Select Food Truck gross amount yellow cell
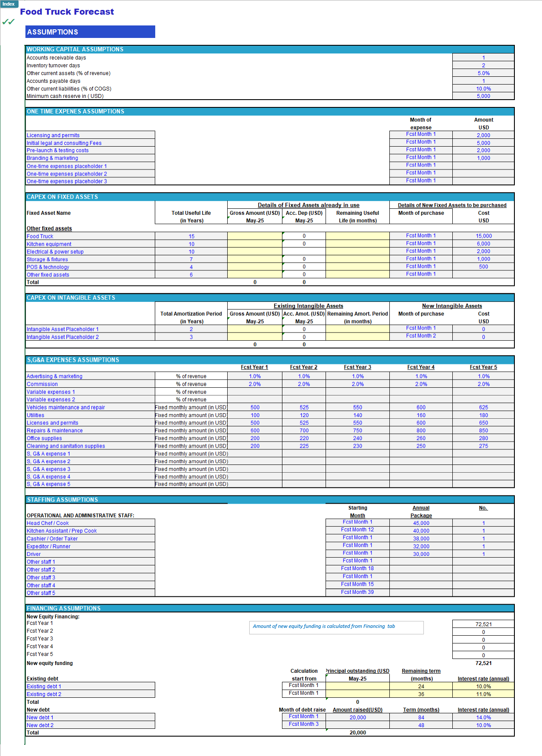The height and width of the screenshot is (756, 542). click(x=255, y=236)
